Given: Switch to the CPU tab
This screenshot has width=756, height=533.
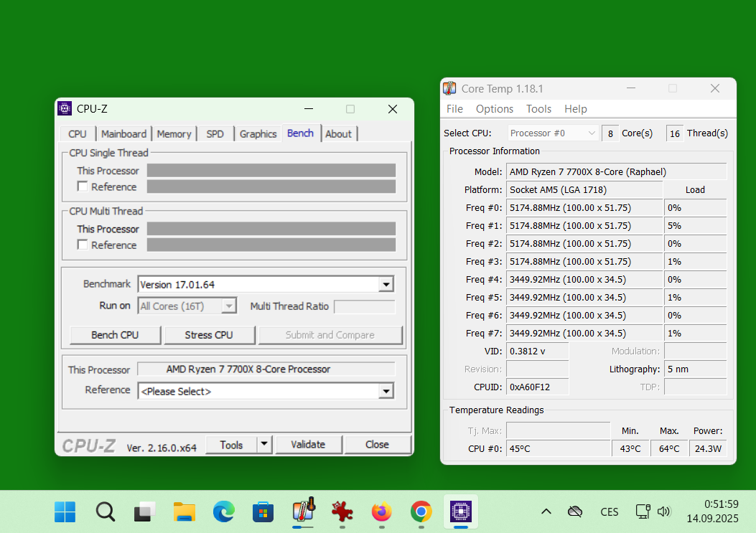Looking at the screenshot, I should [78, 134].
